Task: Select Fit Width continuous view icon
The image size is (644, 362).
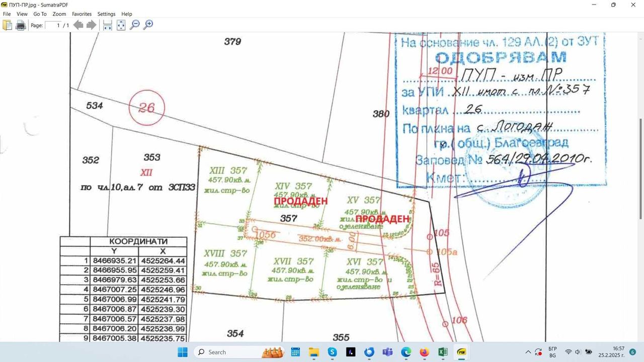Action: (108, 25)
